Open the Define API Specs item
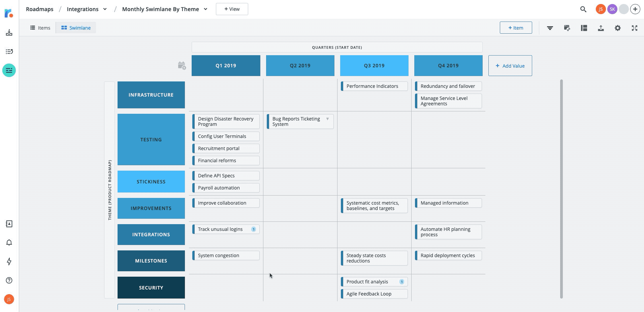644x312 pixels. (226, 176)
